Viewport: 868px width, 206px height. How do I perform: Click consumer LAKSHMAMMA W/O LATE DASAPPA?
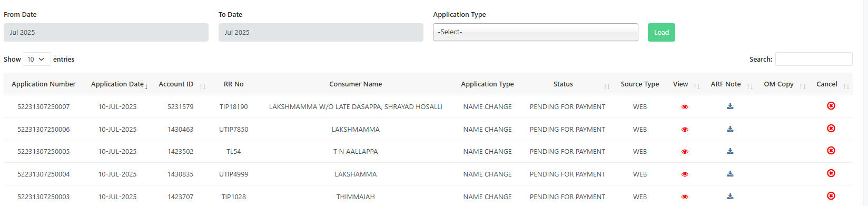click(356, 107)
